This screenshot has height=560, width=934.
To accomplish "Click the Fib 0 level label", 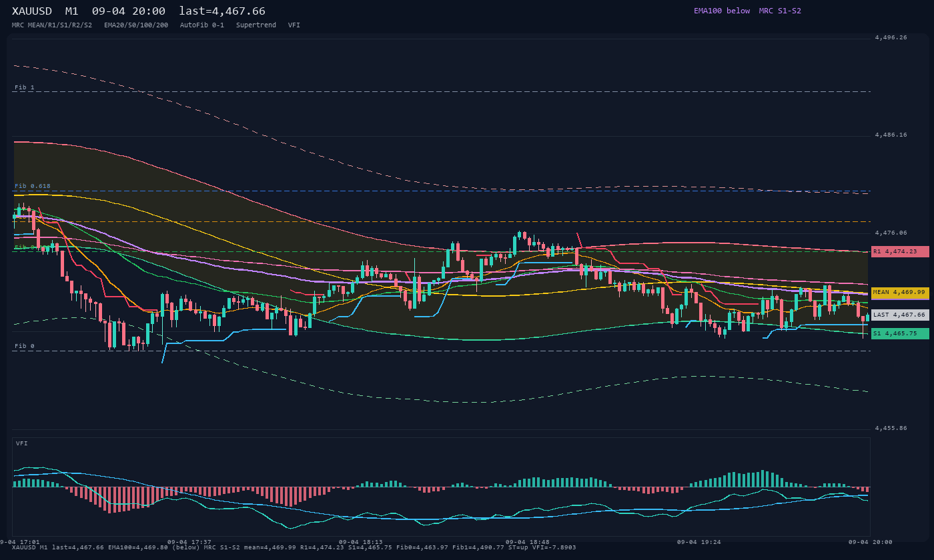I will pos(25,346).
